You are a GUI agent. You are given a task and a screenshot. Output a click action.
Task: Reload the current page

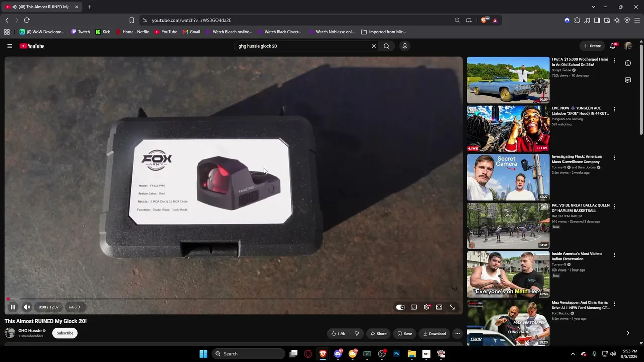pos(27,20)
